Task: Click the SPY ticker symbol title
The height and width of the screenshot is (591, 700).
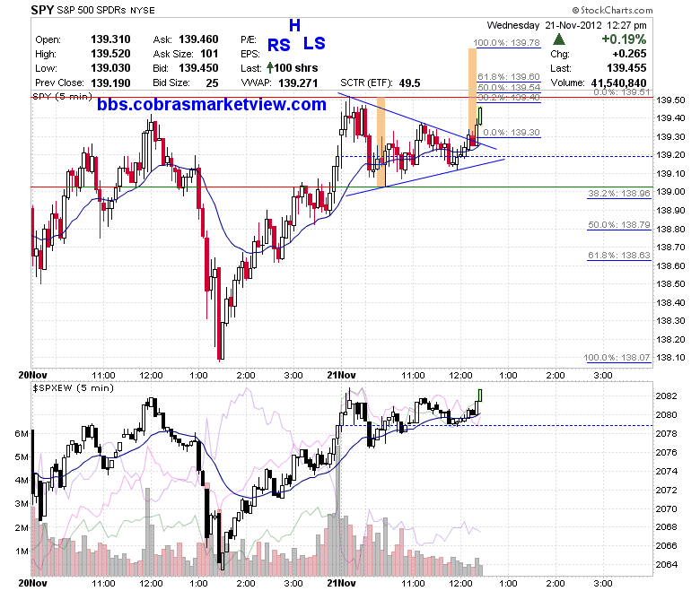Action: 42,10
